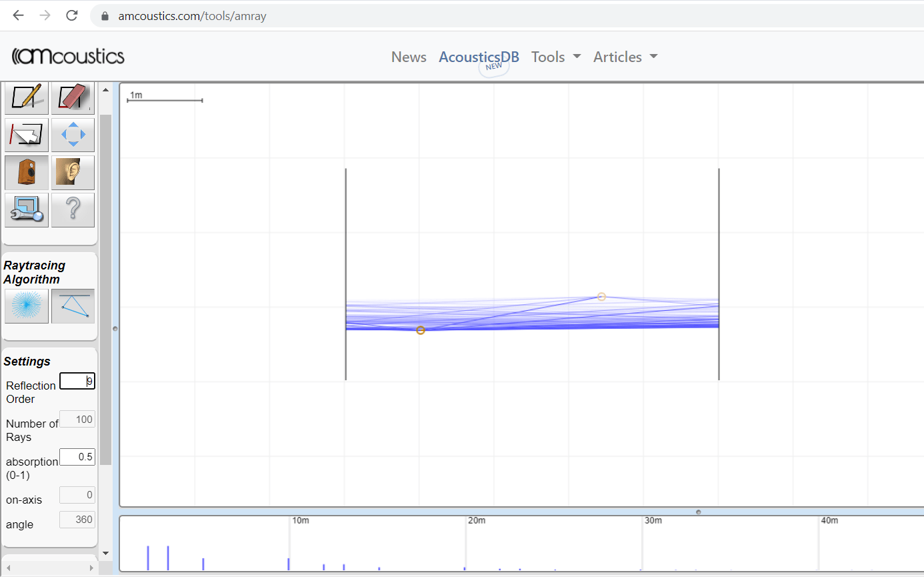Open the wrench settings tool

[x=27, y=210]
